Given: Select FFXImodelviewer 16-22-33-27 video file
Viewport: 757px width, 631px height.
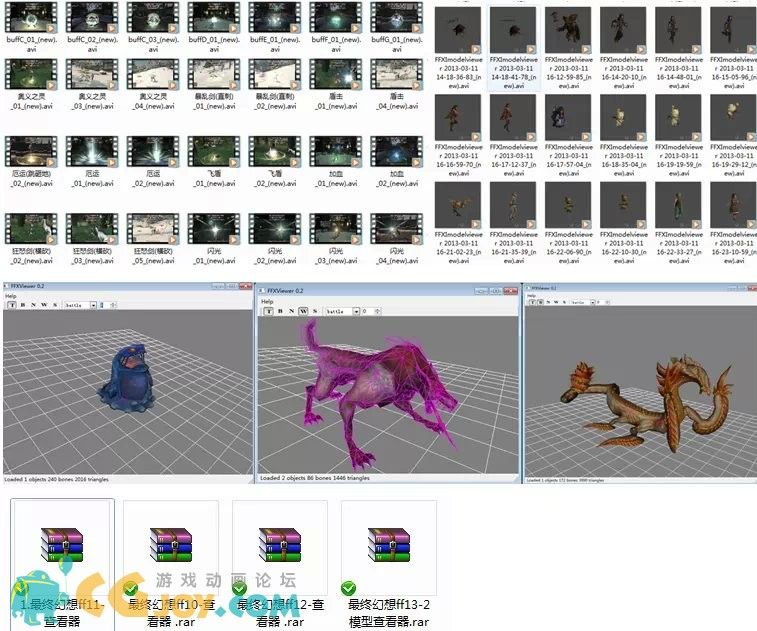Looking at the screenshot, I should [678, 223].
